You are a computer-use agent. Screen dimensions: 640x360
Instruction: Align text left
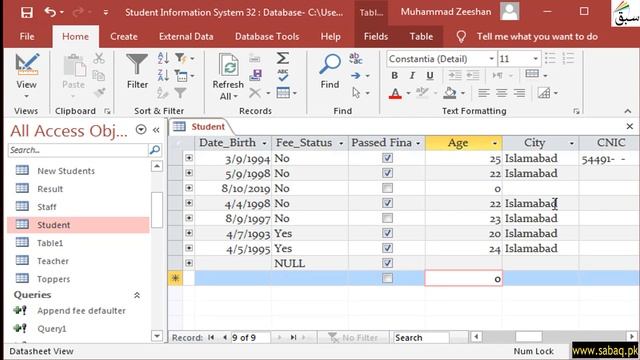coord(484,93)
